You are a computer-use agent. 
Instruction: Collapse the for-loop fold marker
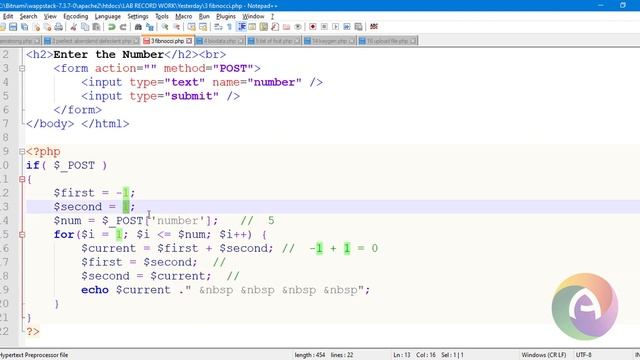click(22, 235)
